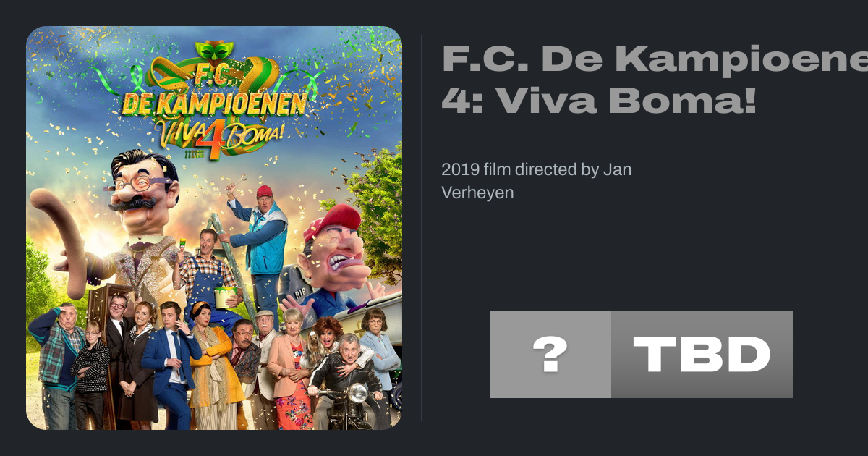Click the woman in floral dress
Screen dimensions: 868x456
(x=290, y=369)
